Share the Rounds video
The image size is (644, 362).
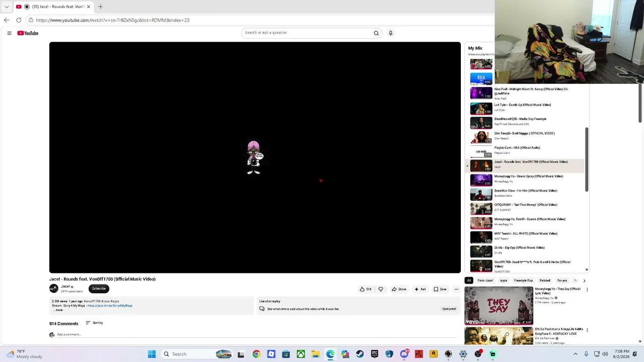[x=398, y=289]
